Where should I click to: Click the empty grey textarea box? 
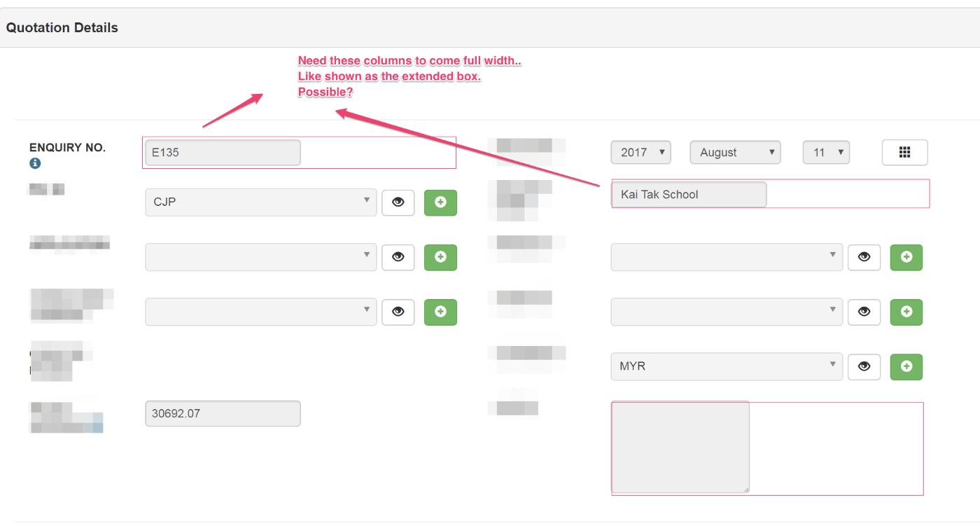(680, 447)
